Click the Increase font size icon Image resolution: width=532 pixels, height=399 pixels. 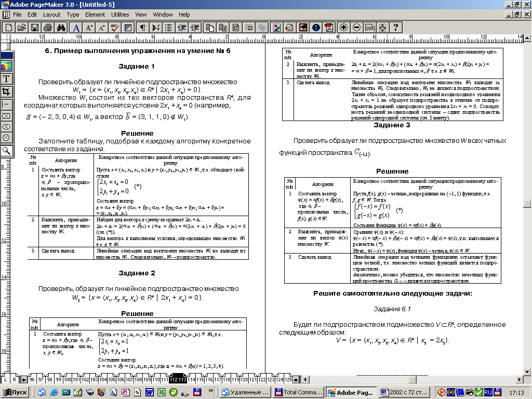click(89, 28)
